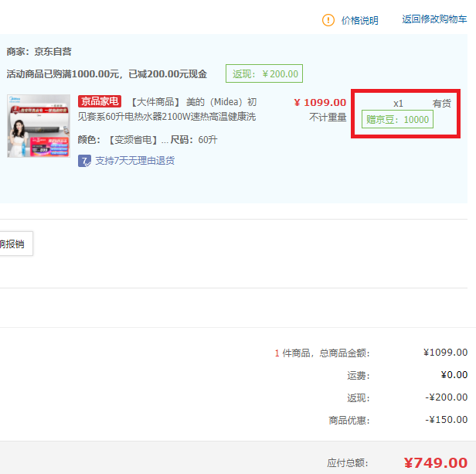
Task: Click the 7-day return shield icon
Action: click(x=84, y=161)
